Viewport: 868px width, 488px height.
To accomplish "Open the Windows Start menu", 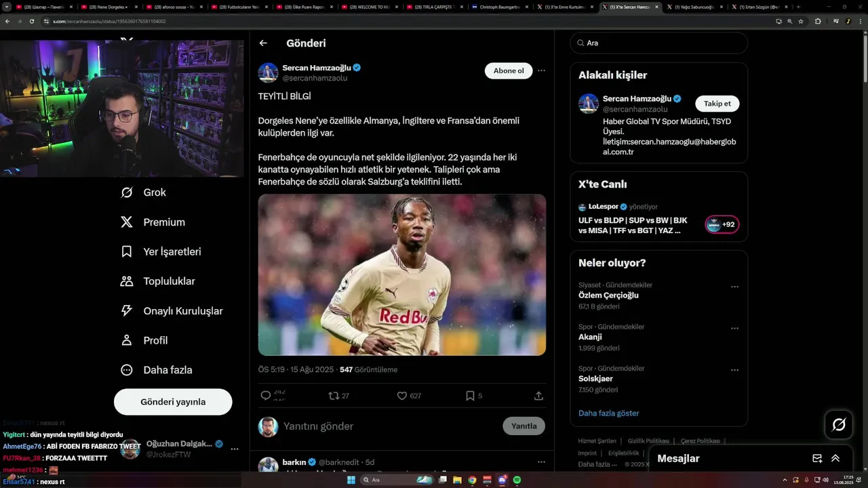I will pyautogui.click(x=351, y=480).
